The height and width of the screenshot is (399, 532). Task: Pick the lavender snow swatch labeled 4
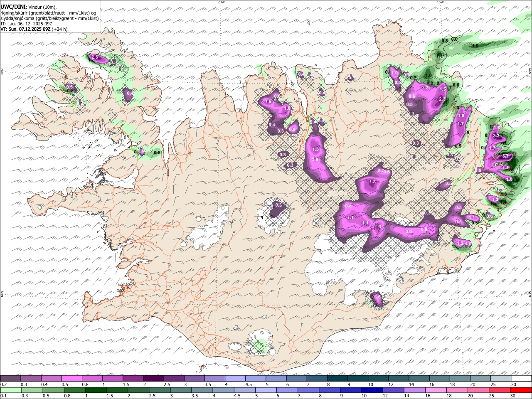235,378
